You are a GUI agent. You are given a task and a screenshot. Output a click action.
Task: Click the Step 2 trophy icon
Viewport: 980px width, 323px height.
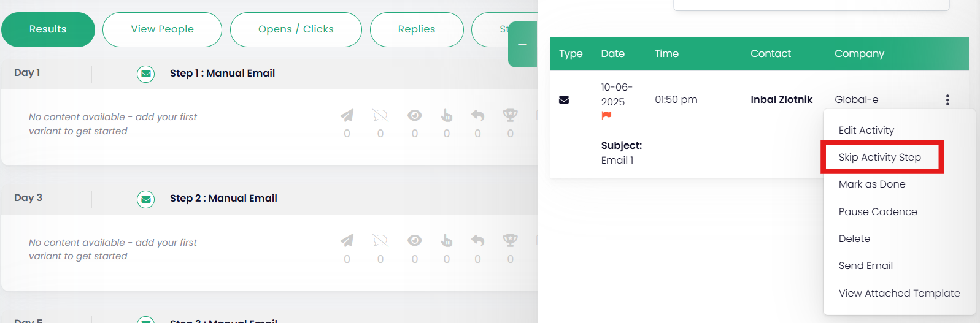click(x=510, y=240)
